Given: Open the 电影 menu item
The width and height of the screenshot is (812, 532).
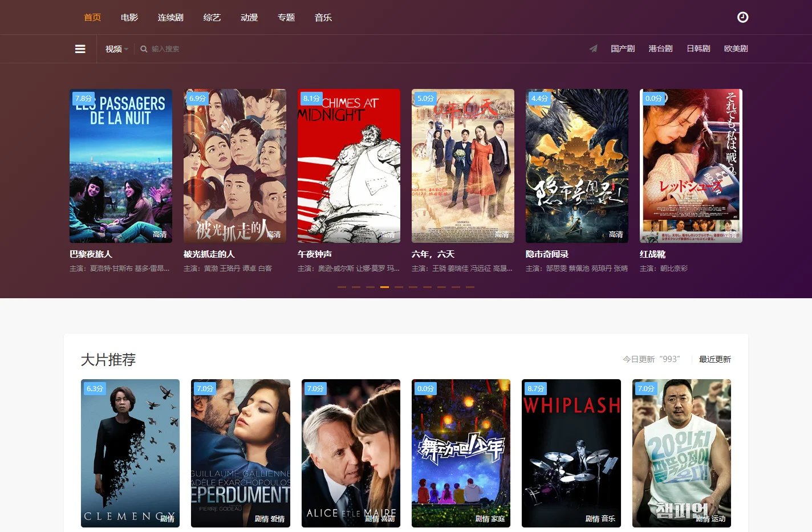Looking at the screenshot, I should 129,17.
